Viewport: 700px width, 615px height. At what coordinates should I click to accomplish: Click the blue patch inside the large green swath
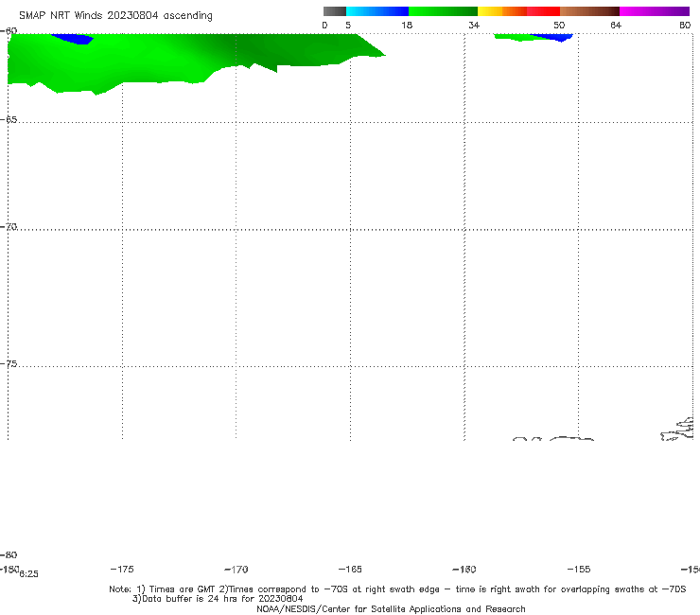pos(75,40)
